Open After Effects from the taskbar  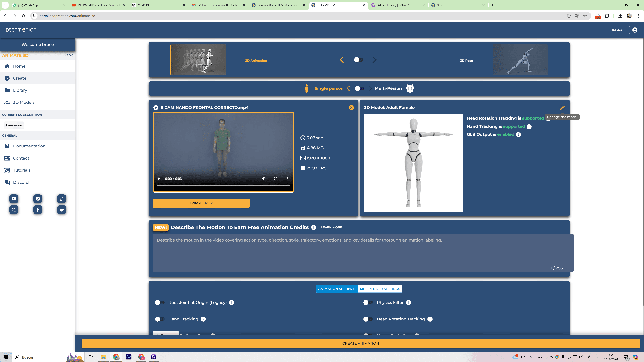point(128,357)
